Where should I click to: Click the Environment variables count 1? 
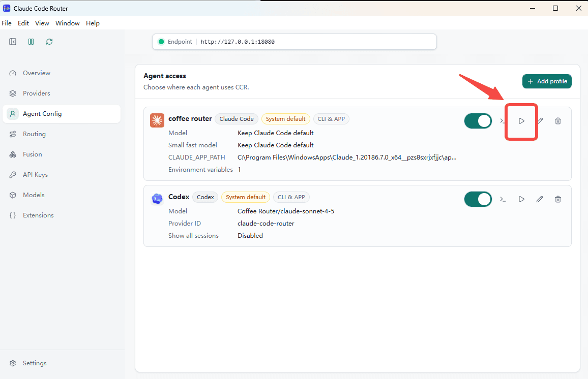click(239, 170)
